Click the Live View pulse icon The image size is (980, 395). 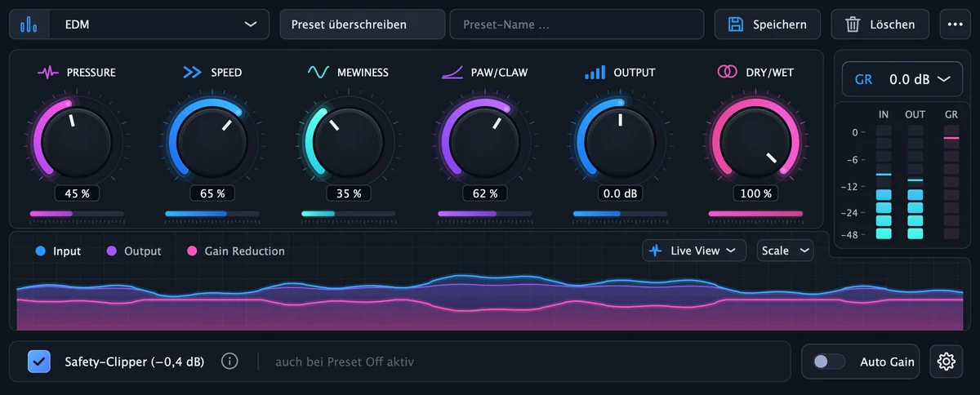[x=655, y=251]
